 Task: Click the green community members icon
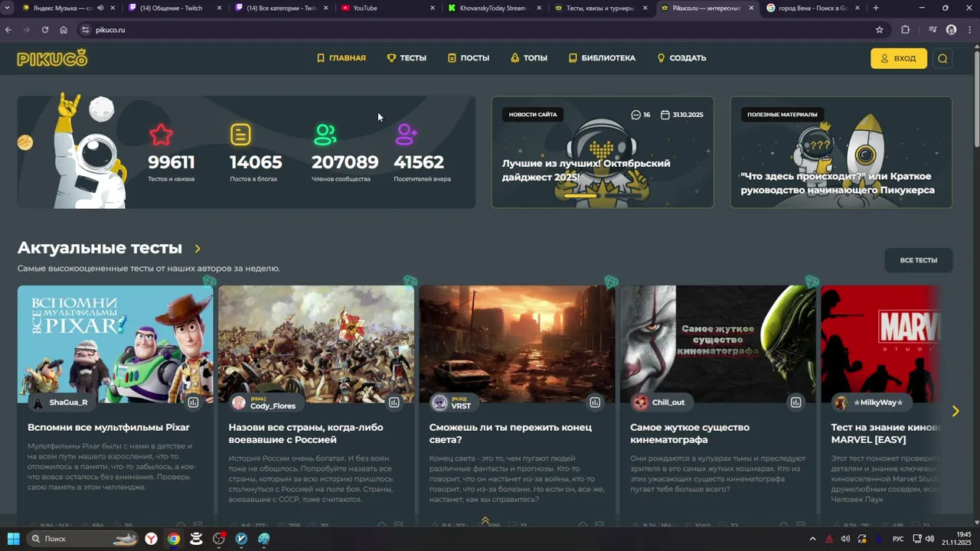click(325, 135)
